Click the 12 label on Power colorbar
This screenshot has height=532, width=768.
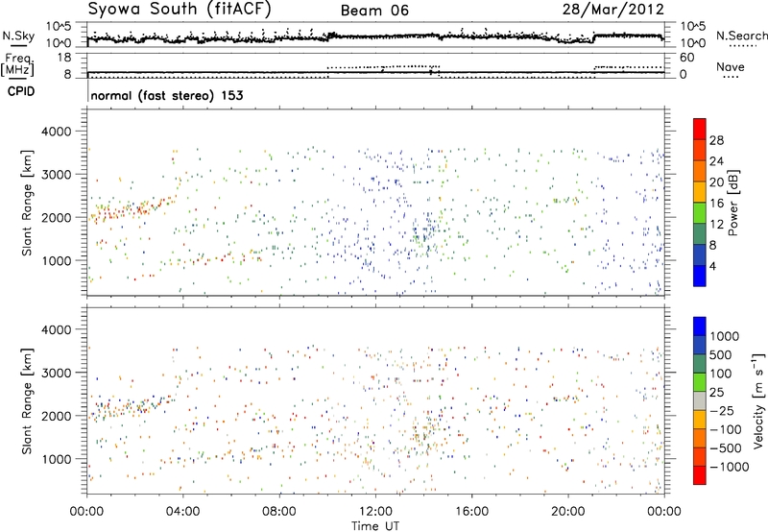[716, 225]
